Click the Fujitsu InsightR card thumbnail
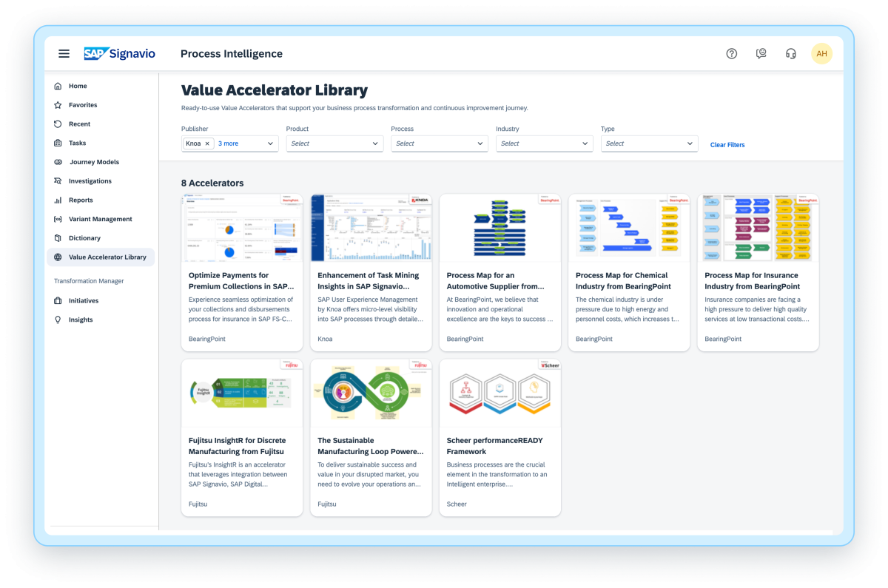The image size is (888, 588). (x=241, y=392)
